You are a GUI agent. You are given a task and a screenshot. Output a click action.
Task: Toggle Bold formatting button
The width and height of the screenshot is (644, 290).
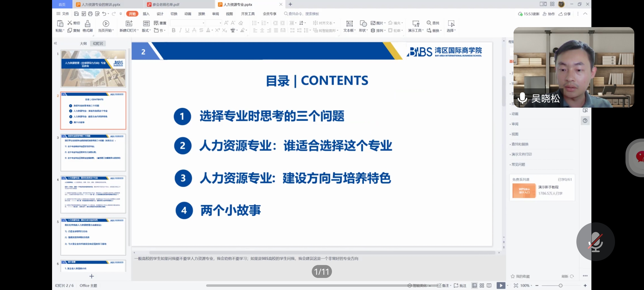point(174,30)
